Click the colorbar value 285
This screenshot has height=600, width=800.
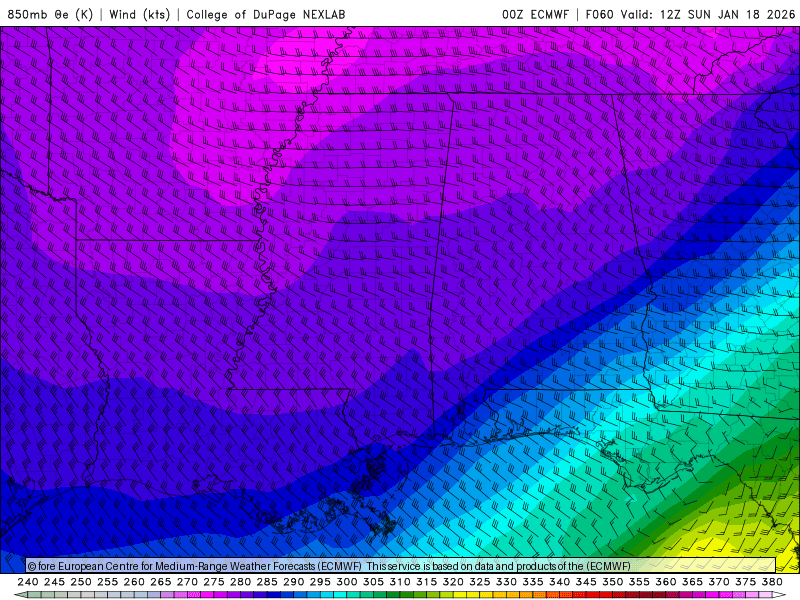267,582
